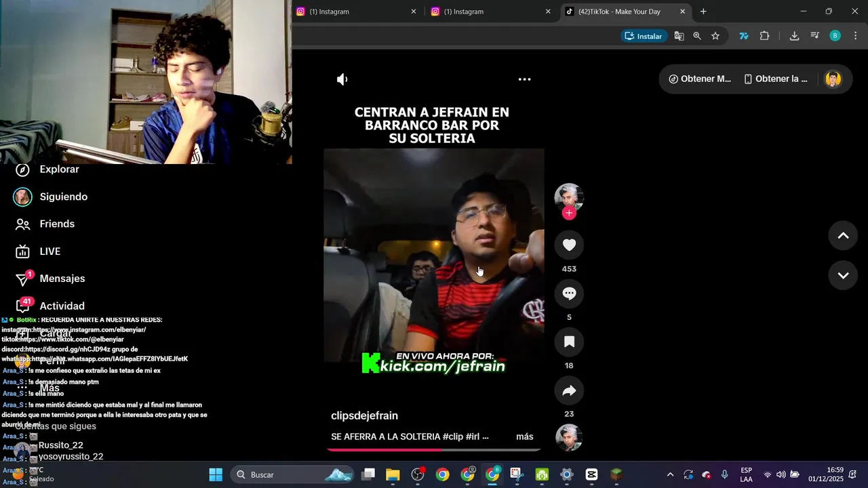The height and width of the screenshot is (488, 868).
Task: Open the blue extension icon in toolbar
Action: point(744,36)
